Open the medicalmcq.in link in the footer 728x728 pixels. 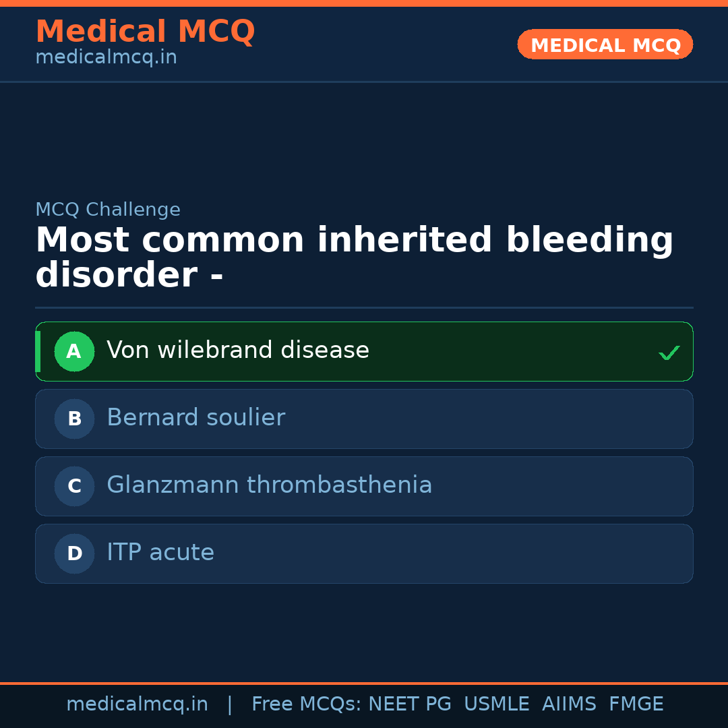(x=137, y=704)
